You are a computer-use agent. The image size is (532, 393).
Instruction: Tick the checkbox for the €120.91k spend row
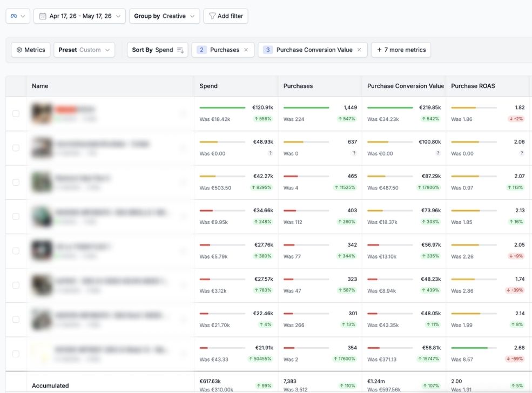[16, 113]
